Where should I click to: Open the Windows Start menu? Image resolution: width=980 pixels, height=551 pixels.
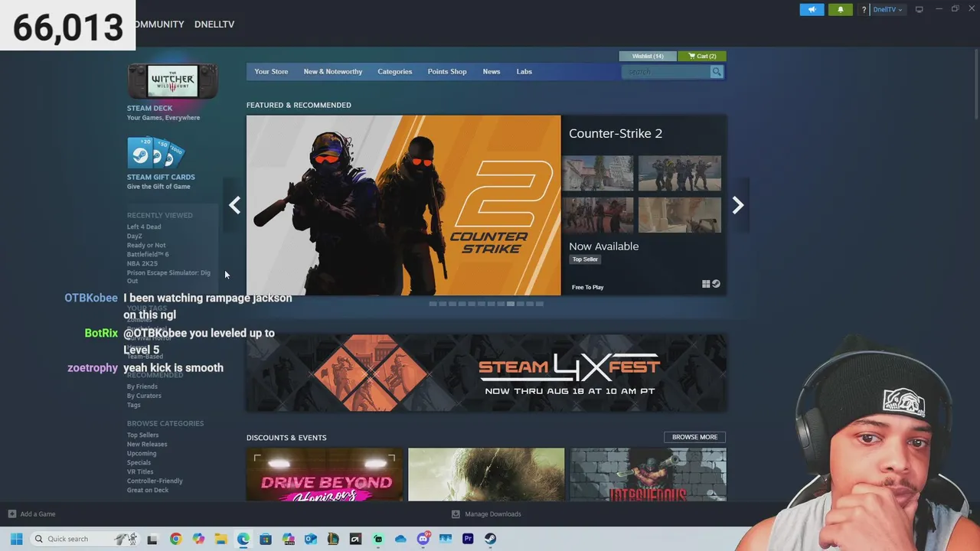16,539
